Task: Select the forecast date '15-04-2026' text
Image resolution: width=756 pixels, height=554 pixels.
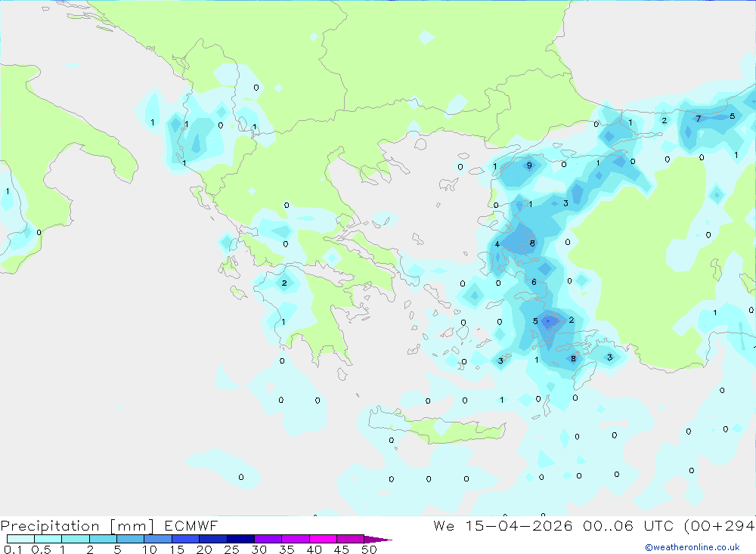Action: point(519,526)
